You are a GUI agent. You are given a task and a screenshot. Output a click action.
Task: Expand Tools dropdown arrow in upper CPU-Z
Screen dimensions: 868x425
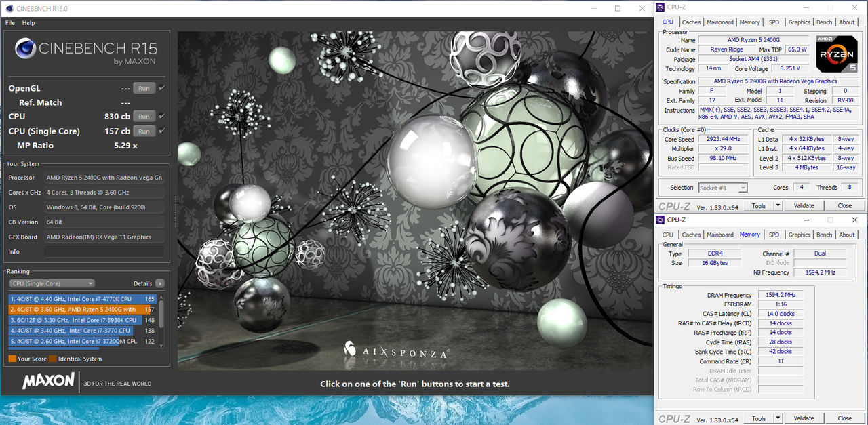coord(778,206)
